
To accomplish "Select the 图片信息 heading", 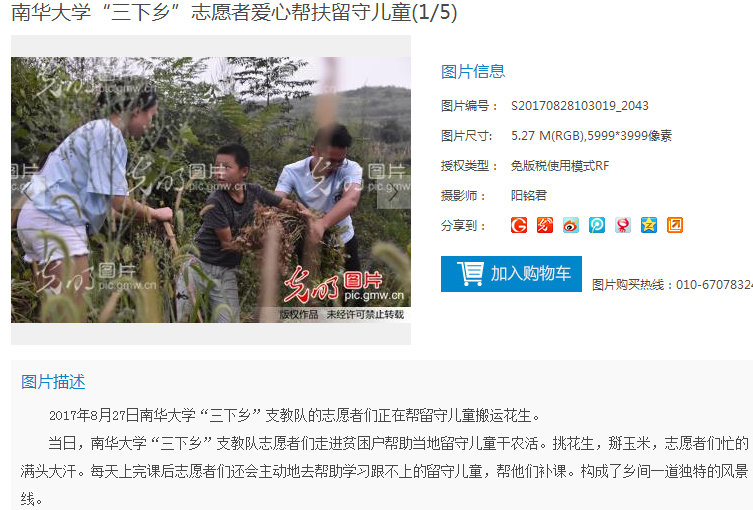I will click(x=473, y=72).
